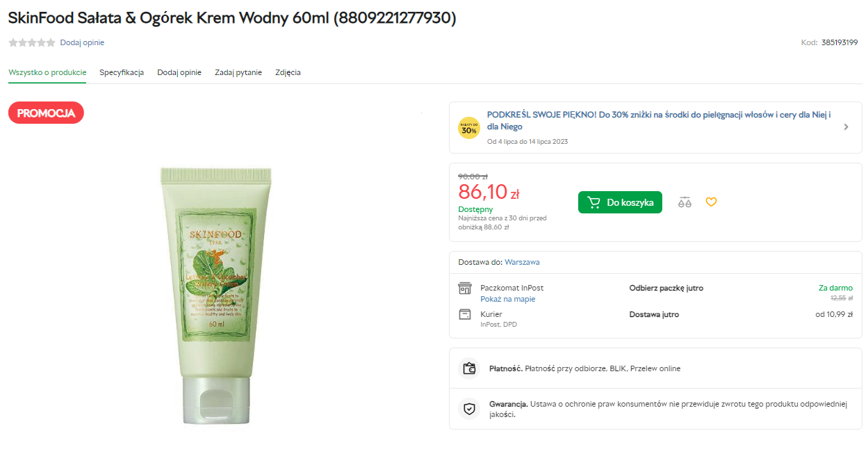The height and width of the screenshot is (456, 868).
Task: Click the courier package box icon
Action: pyautogui.click(x=465, y=314)
